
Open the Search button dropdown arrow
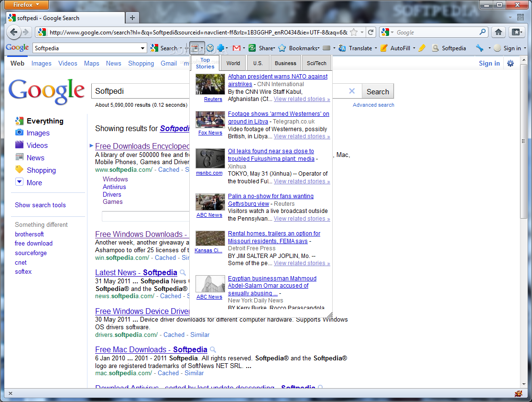[181, 48]
